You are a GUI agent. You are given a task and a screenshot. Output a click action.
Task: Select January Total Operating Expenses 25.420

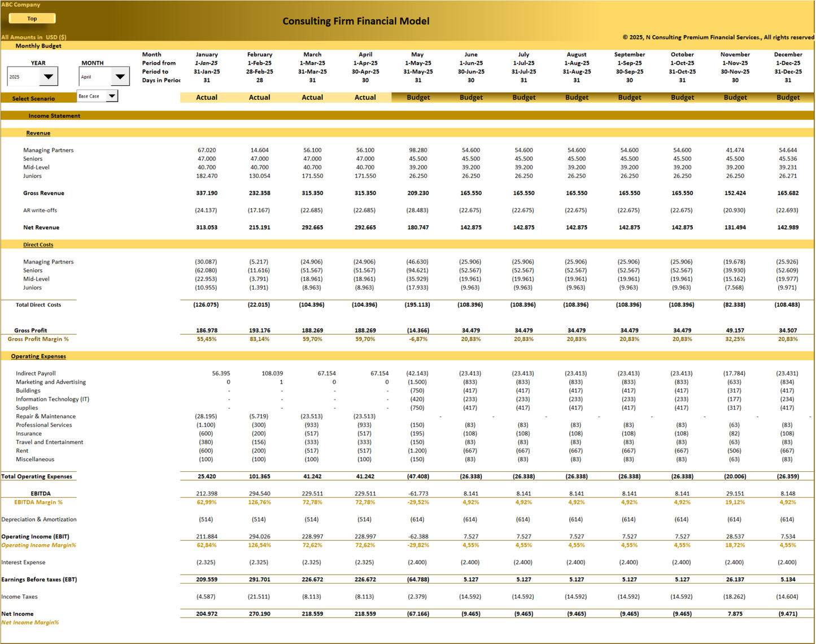tap(207, 477)
